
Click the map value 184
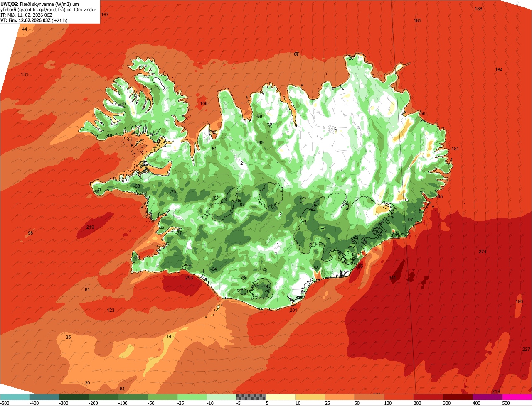point(499,70)
